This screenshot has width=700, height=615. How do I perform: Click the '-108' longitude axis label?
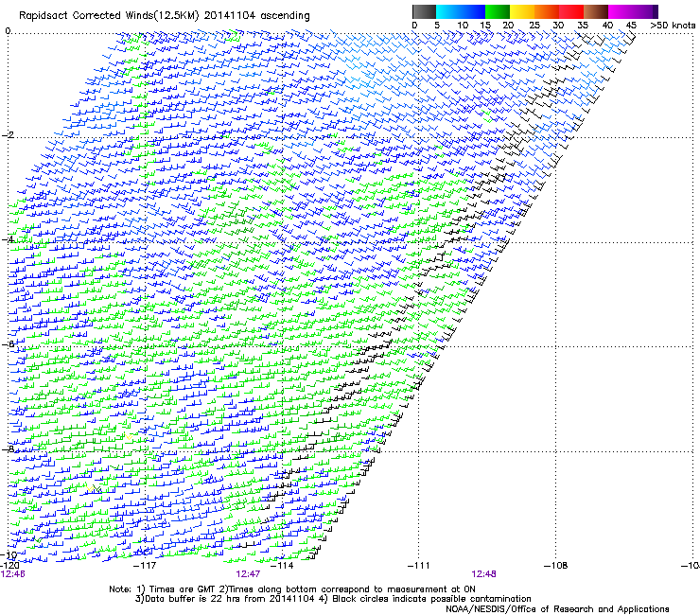[x=556, y=566]
